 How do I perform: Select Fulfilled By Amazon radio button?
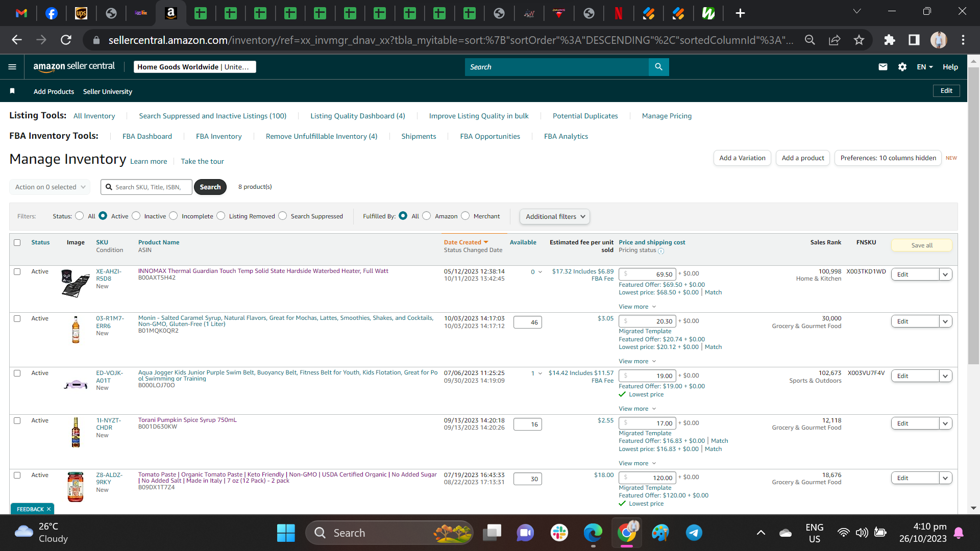click(427, 216)
